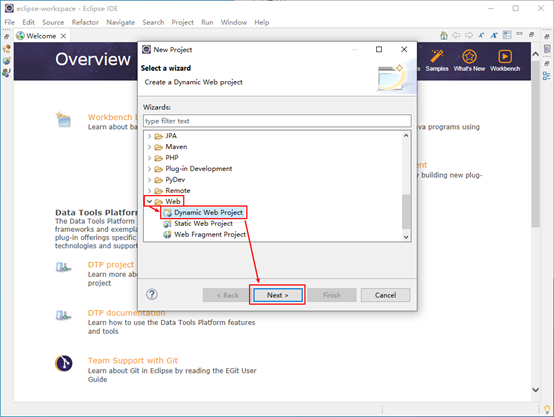The height and width of the screenshot is (417, 554).
Task: Click the fourth icon in left trim bar
Action: (6, 73)
